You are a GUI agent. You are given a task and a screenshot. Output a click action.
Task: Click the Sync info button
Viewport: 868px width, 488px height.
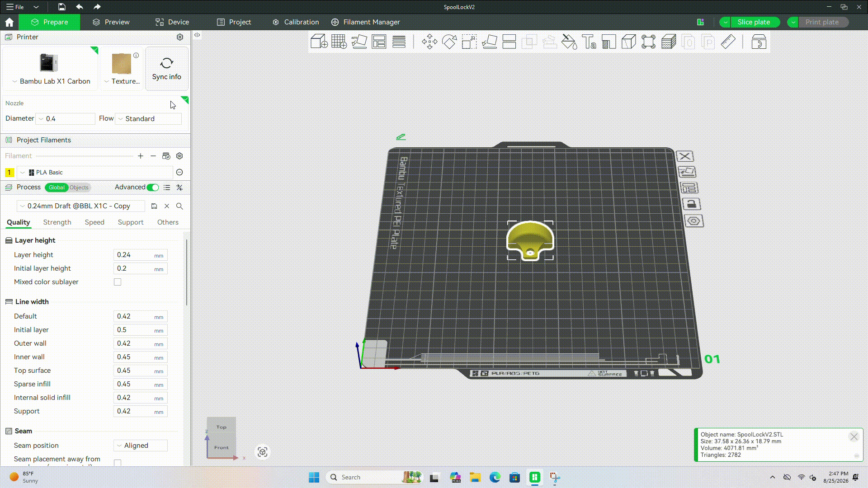pyautogui.click(x=167, y=69)
